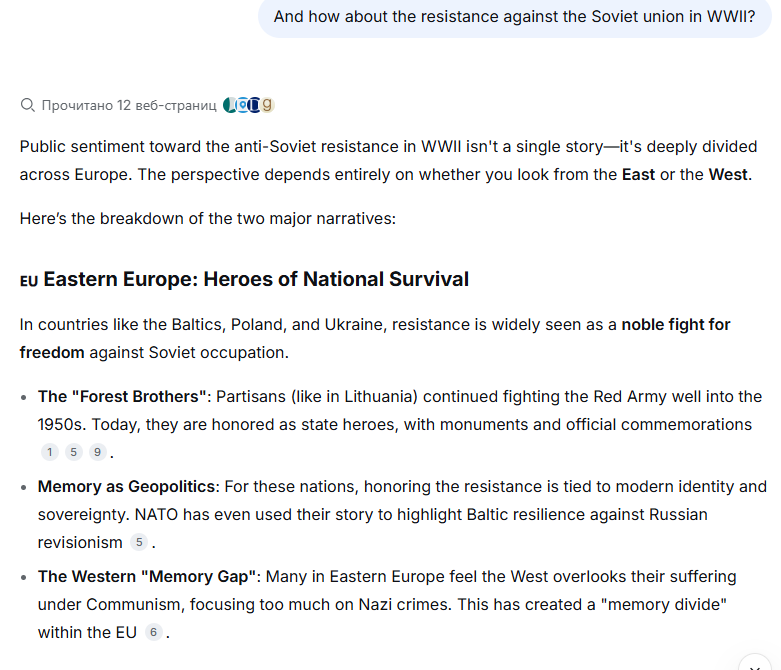Open the beige "g" source favicon
Screen dimensions: 781x670
tap(267, 105)
